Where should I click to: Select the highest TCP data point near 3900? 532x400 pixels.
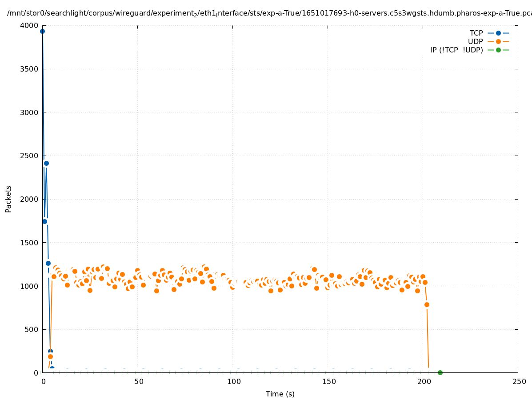point(42,31)
